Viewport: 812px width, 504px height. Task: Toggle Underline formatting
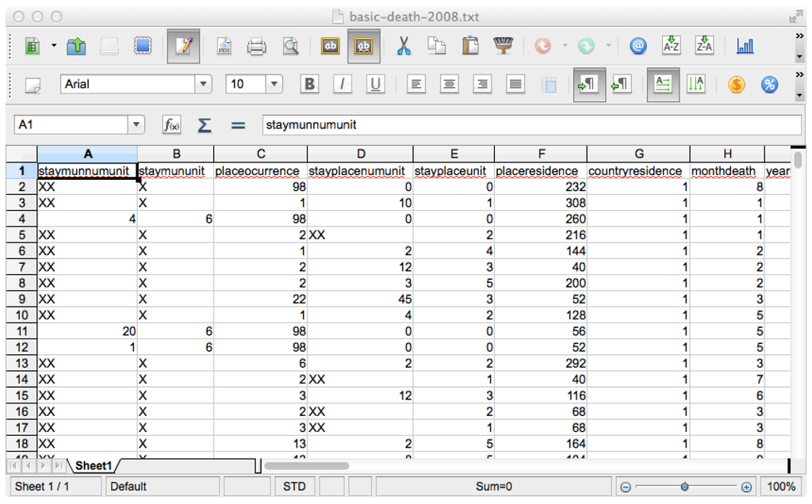coord(375,84)
